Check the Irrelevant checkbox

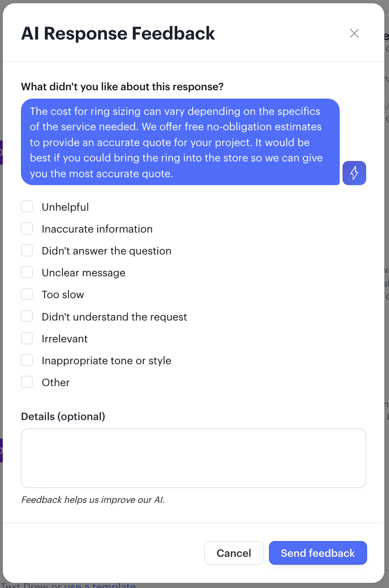pyautogui.click(x=27, y=338)
